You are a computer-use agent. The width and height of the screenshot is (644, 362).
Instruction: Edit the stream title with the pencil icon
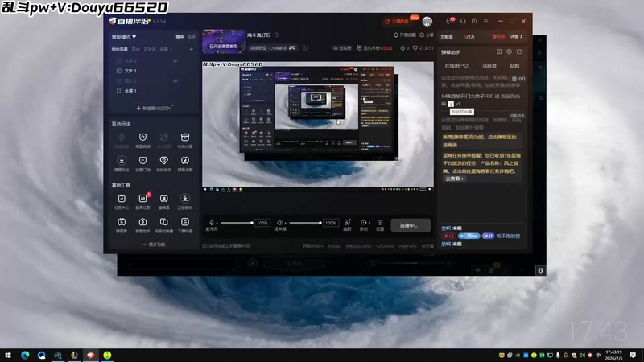277,35
